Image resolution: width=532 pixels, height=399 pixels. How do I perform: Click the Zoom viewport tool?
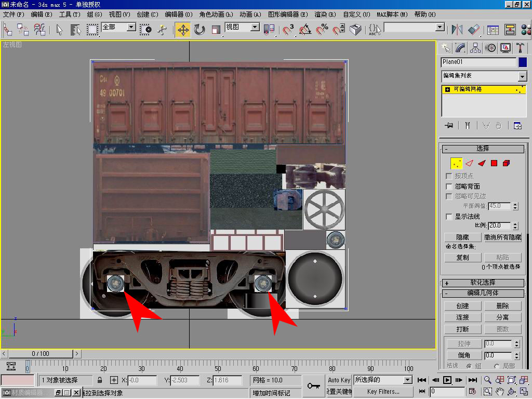pos(487,380)
